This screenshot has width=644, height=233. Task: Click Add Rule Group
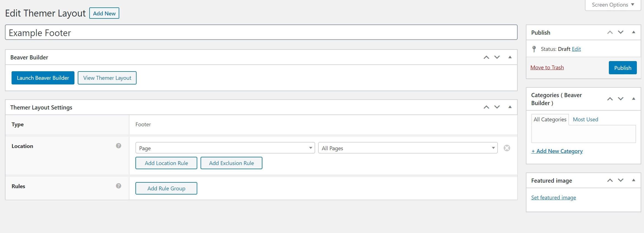click(x=166, y=188)
